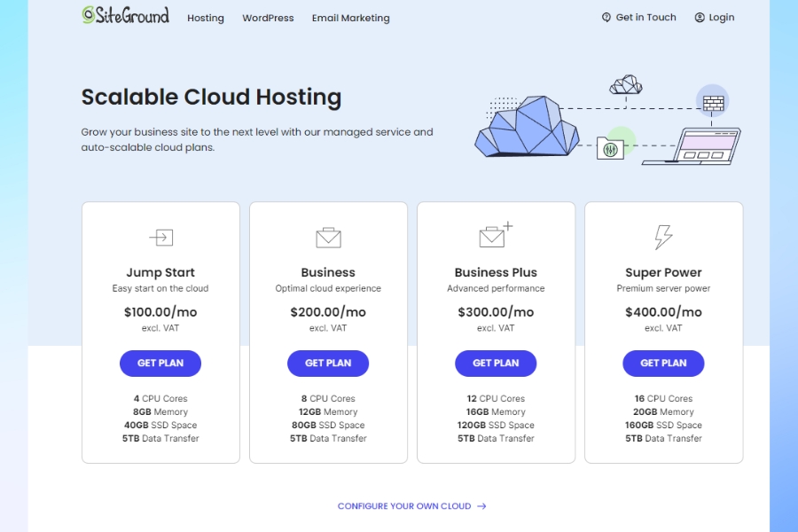
Task: Click the Jump Start plan title
Action: click(x=160, y=272)
